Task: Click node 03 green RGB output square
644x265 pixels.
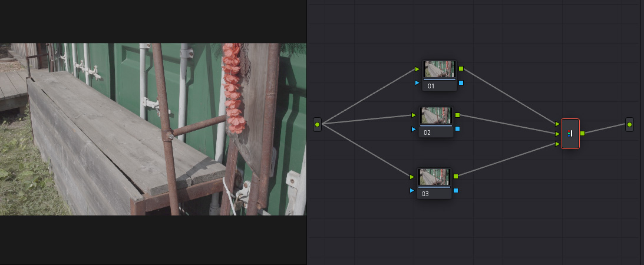Action: click(x=455, y=177)
